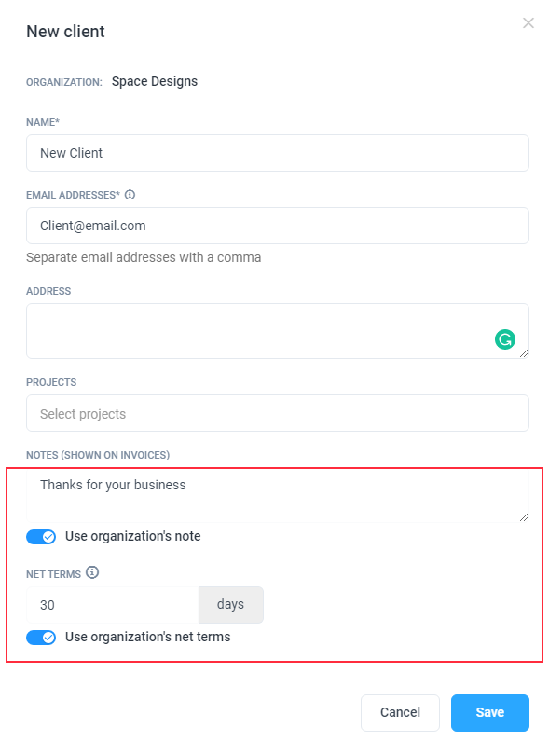Image resolution: width=549 pixels, height=756 pixels.
Task: Click inside the empty Address text area
Action: 278,331
